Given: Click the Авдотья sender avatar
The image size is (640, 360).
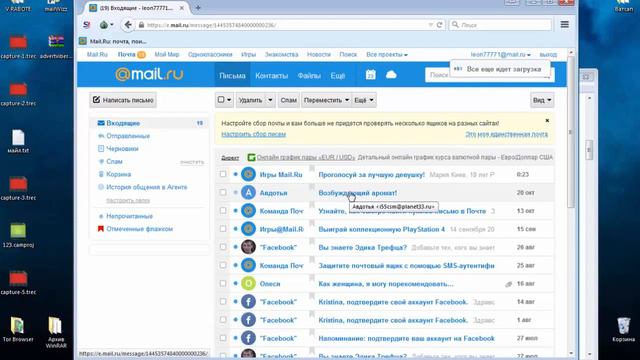Looking at the screenshot, I should (x=248, y=193).
